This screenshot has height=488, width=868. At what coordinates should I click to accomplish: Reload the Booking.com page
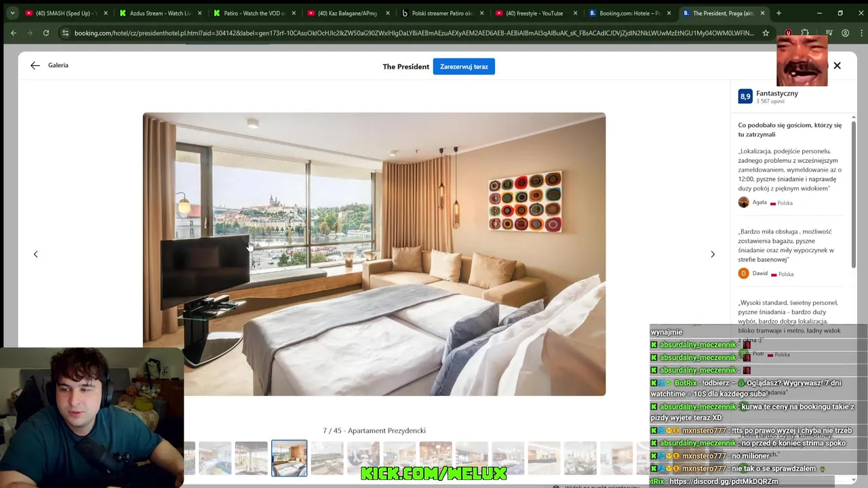pos(46,33)
